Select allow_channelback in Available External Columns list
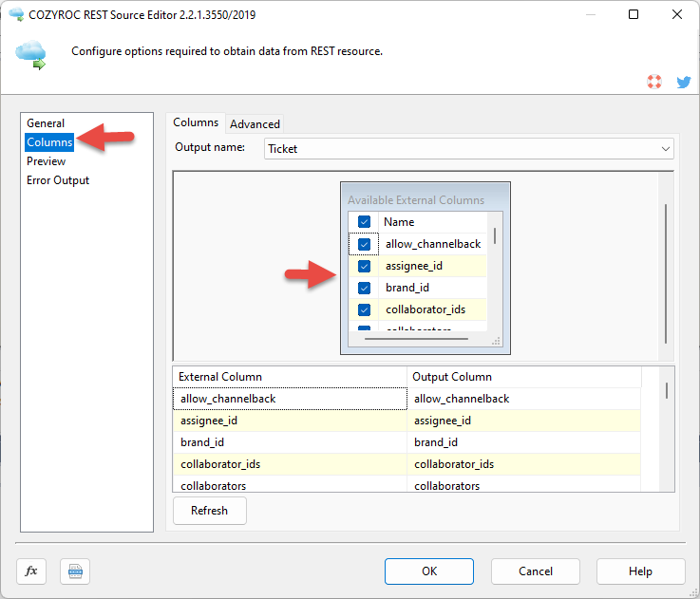 tap(432, 244)
